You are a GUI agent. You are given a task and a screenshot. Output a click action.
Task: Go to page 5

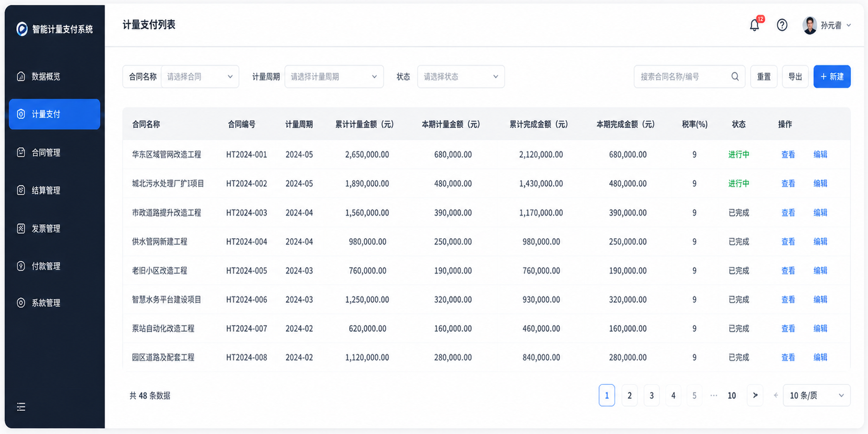(694, 395)
